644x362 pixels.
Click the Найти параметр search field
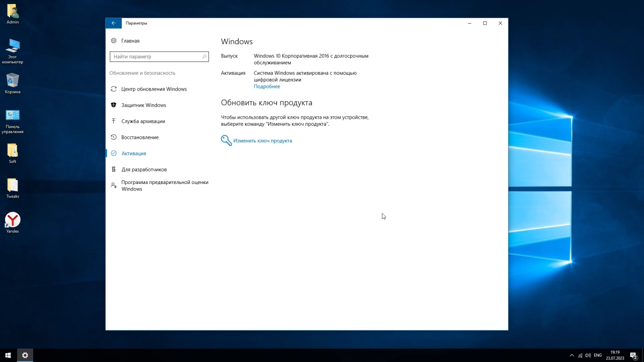coord(159,57)
